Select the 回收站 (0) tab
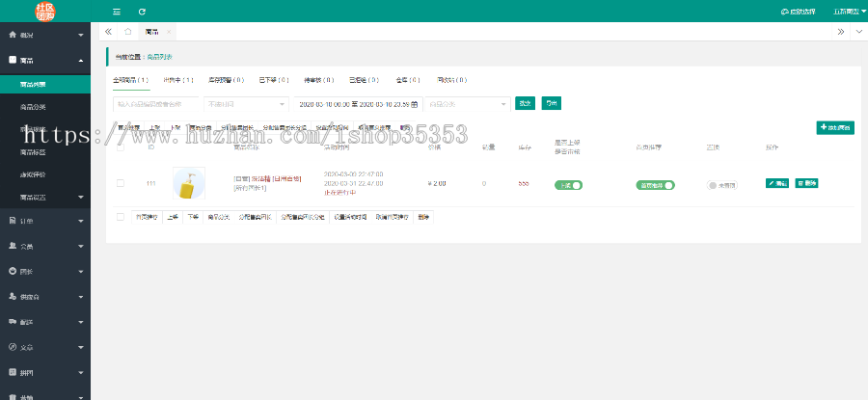The image size is (868, 400). point(451,80)
